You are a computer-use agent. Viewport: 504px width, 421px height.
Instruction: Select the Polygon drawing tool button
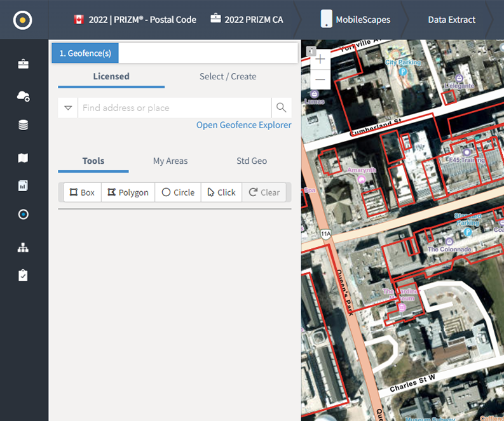[128, 192]
